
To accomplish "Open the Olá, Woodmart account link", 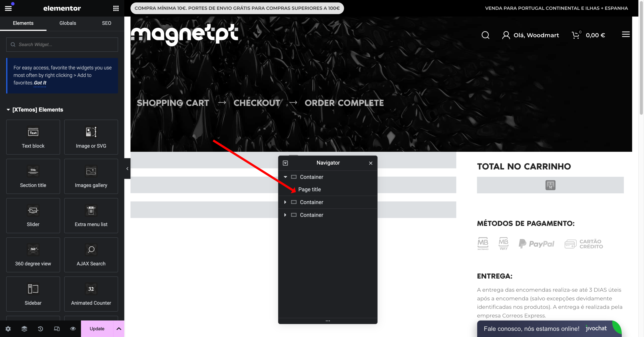I will click(x=531, y=35).
